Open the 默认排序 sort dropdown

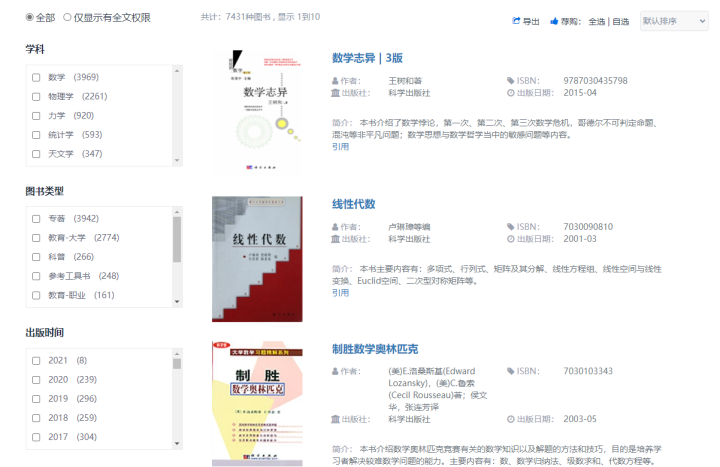click(674, 21)
